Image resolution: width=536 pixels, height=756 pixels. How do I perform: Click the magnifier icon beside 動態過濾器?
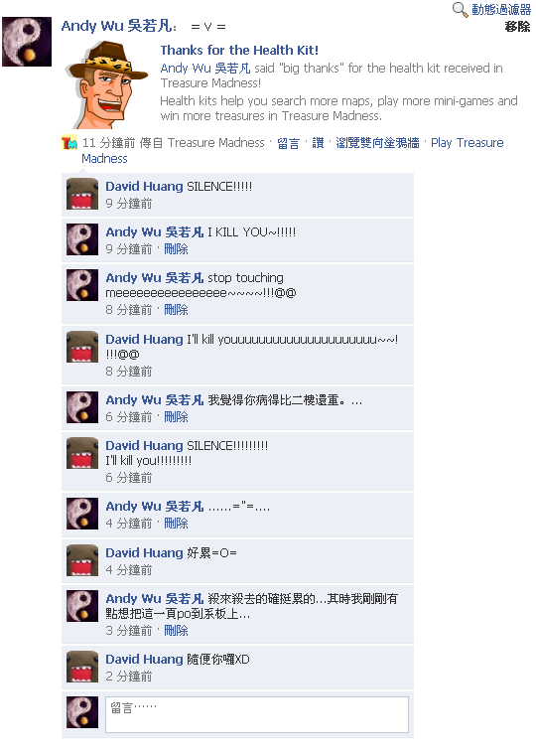460,10
